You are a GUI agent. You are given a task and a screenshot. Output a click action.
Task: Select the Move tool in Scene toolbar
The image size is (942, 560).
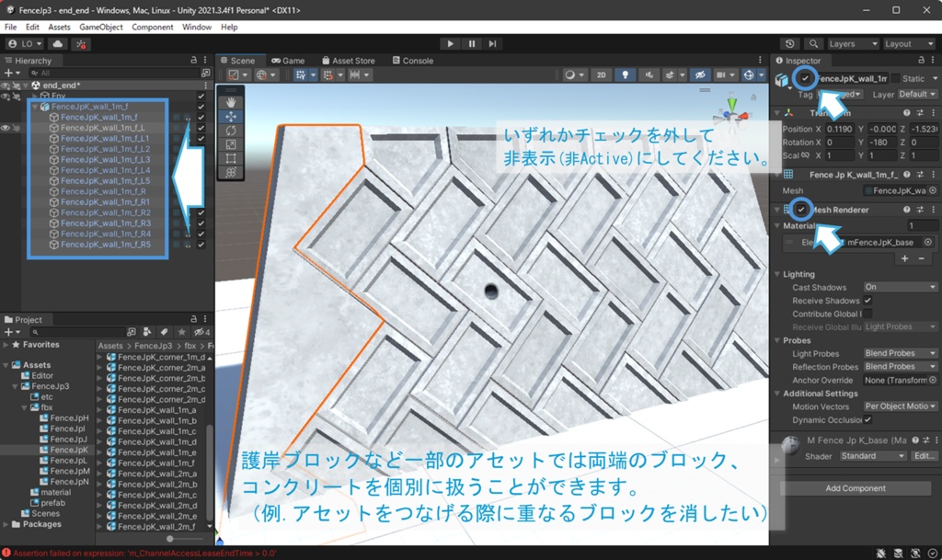[x=231, y=117]
